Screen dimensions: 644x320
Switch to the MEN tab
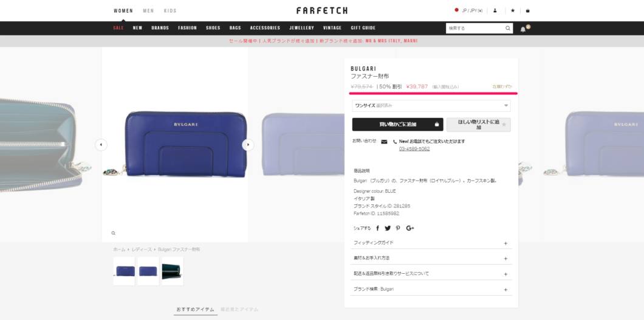point(148,11)
